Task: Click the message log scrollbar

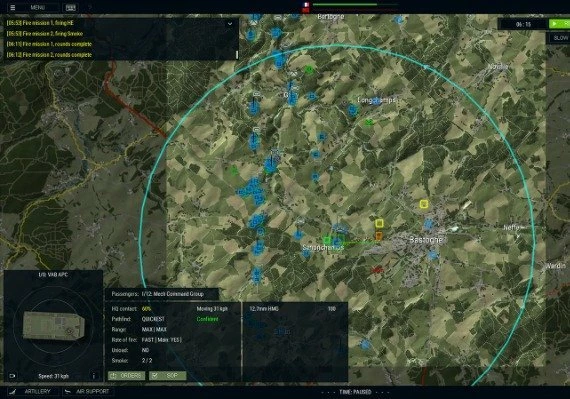Action: tap(237, 55)
